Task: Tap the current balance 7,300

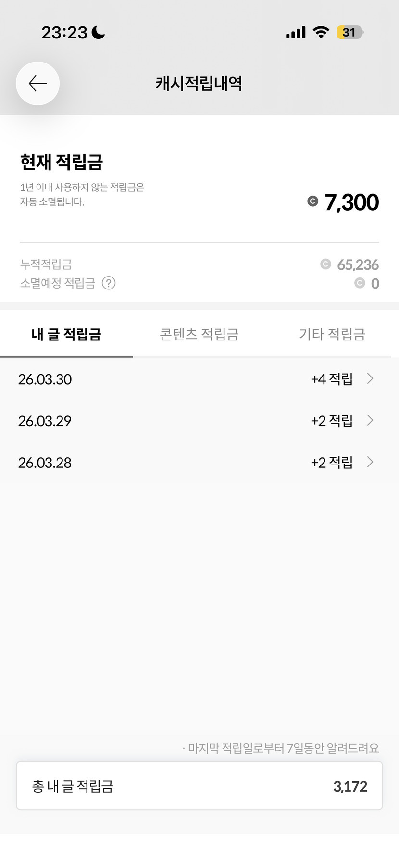Action: coord(351,202)
